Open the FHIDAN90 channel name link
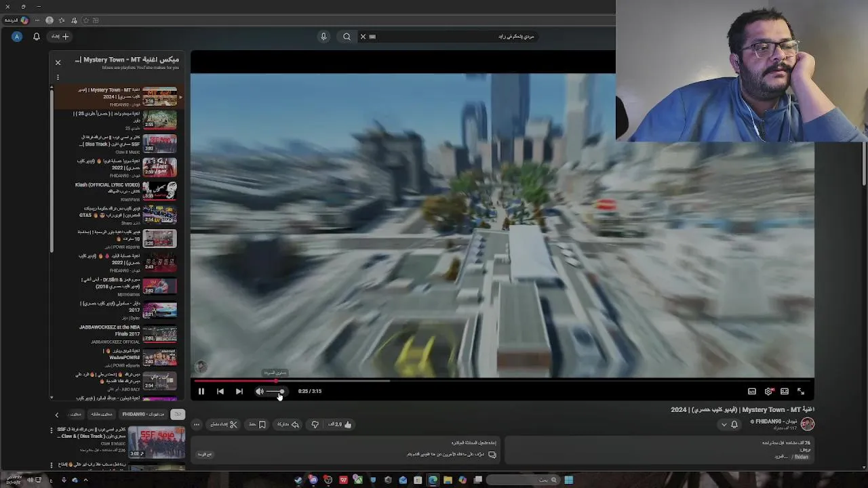Screen dimensions: 868x488 coord(776,422)
